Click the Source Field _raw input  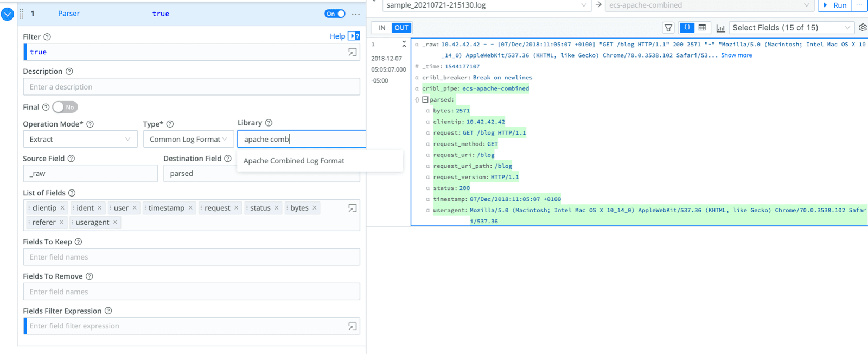[x=90, y=174]
